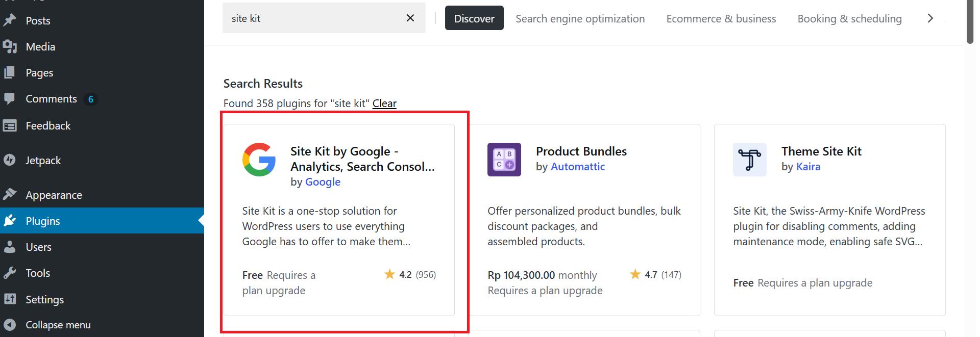980x337 pixels.
Task: Go to Pages in sidebar
Action: pos(39,72)
